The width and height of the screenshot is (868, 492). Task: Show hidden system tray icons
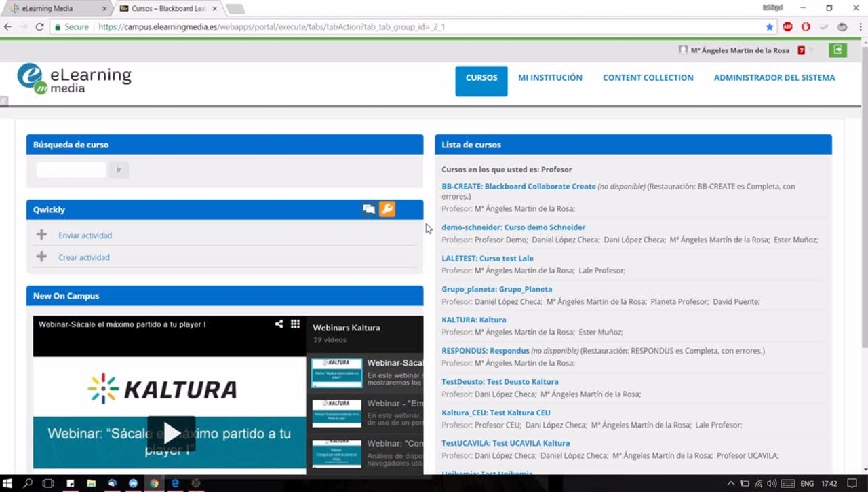pyautogui.click(x=730, y=484)
